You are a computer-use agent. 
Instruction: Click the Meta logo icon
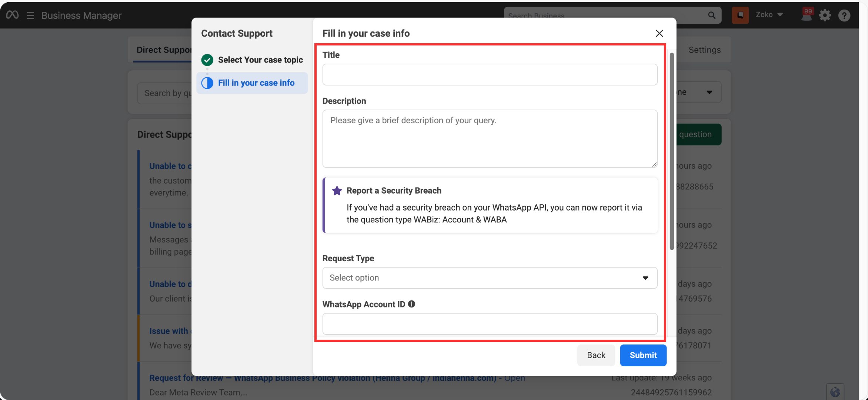pos(12,15)
